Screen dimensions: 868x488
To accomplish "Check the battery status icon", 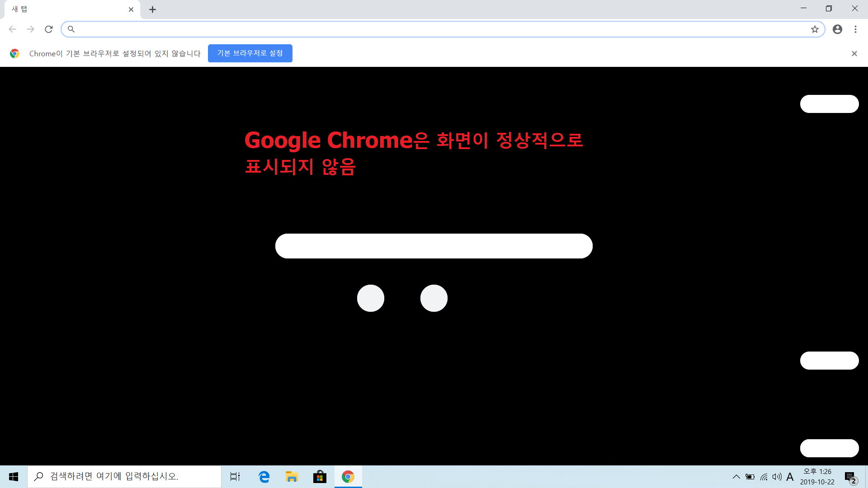I will coord(750,477).
